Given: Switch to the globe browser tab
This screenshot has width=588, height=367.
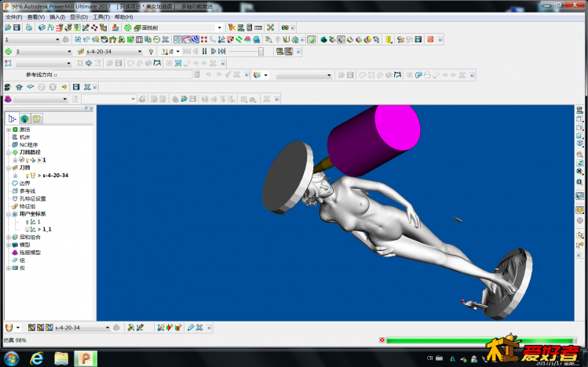Looking at the screenshot, I should [24, 118].
